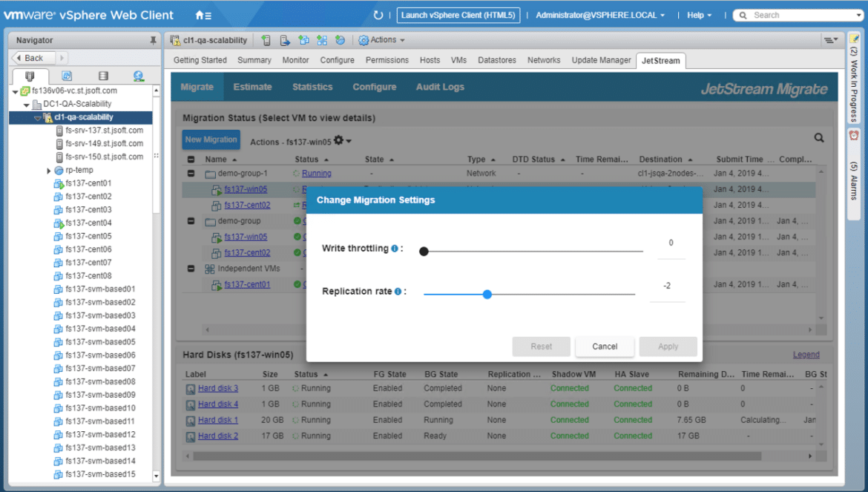Click the panel options icon near Work In Progress
The width and height of the screenshot is (868, 492).
pyautogui.click(x=830, y=40)
